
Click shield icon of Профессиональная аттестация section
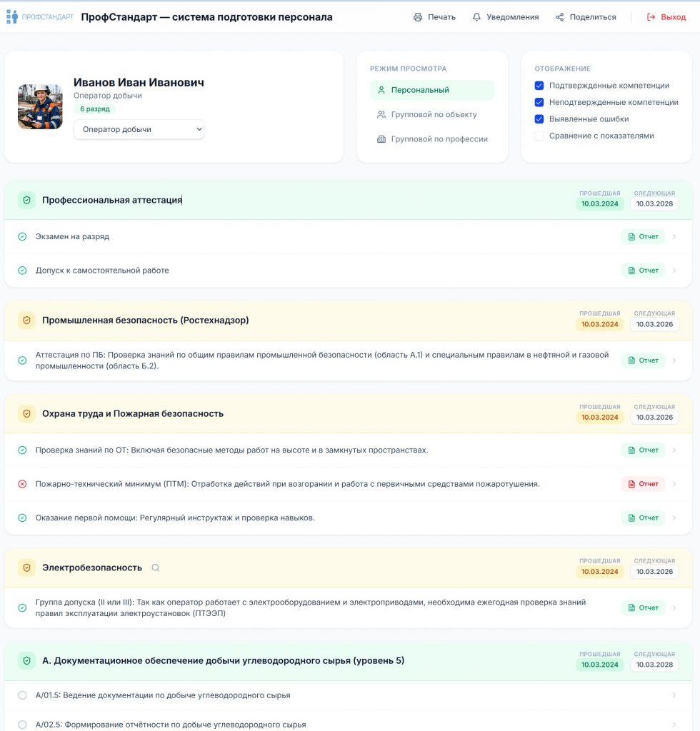pyautogui.click(x=26, y=201)
